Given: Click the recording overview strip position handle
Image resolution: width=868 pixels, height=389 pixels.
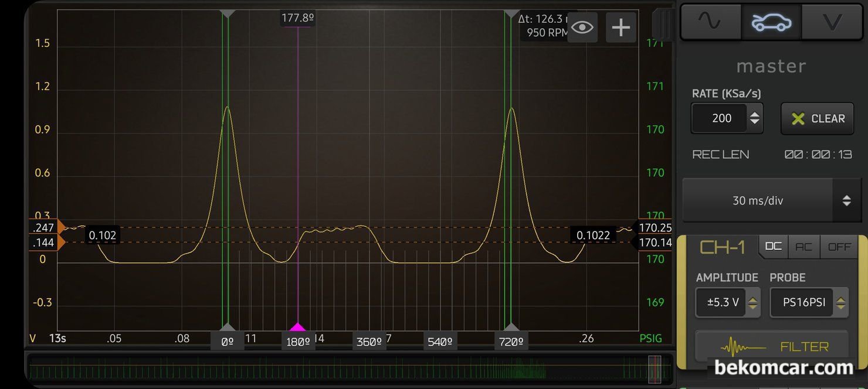Looking at the screenshot, I should click(655, 368).
